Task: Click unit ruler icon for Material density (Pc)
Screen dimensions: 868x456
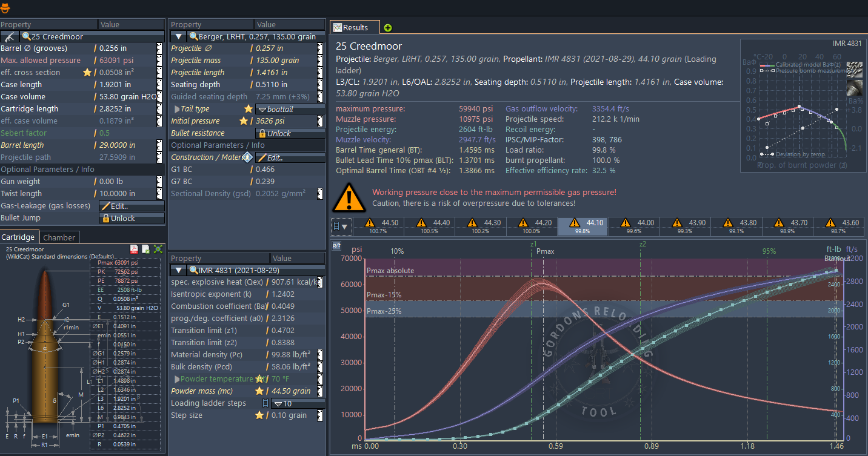Action: 320,355
